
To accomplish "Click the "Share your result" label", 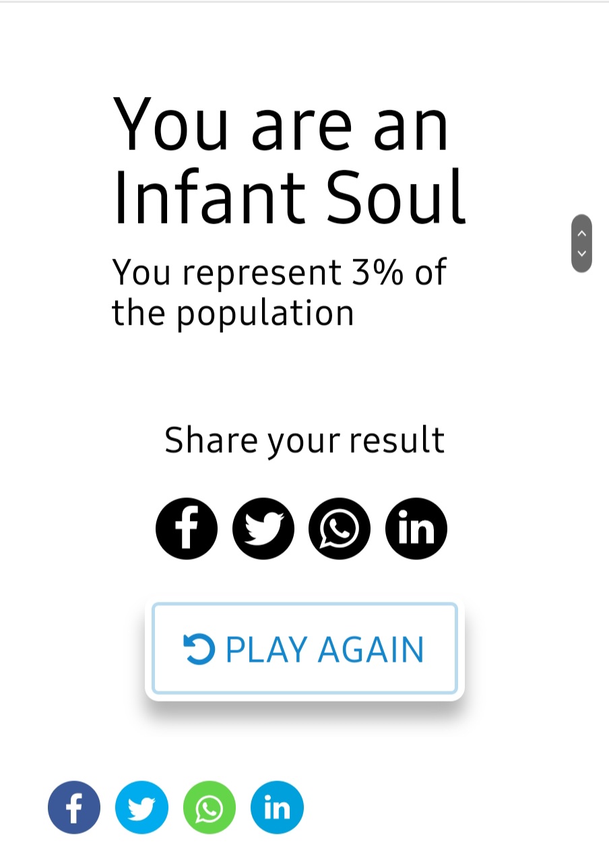I will [x=304, y=440].
